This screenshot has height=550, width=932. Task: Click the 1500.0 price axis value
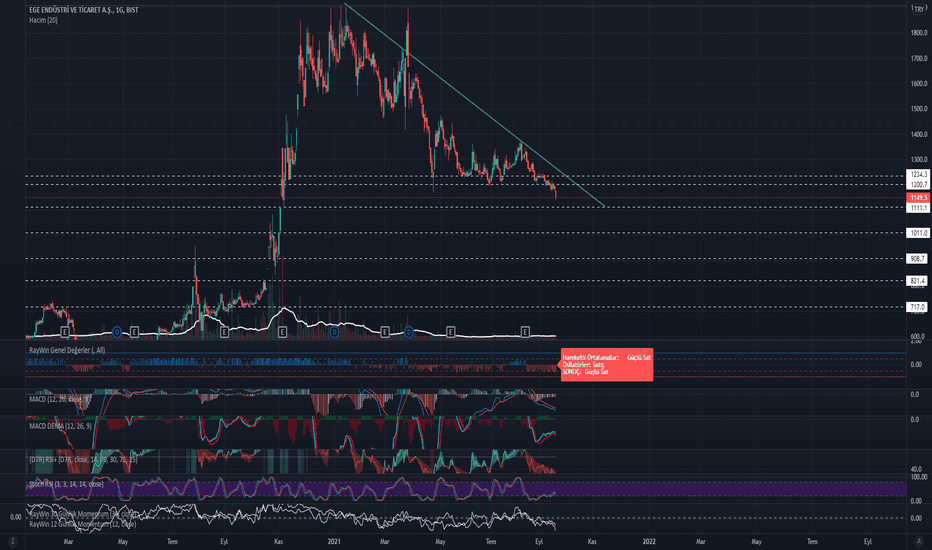pos(919,109)
